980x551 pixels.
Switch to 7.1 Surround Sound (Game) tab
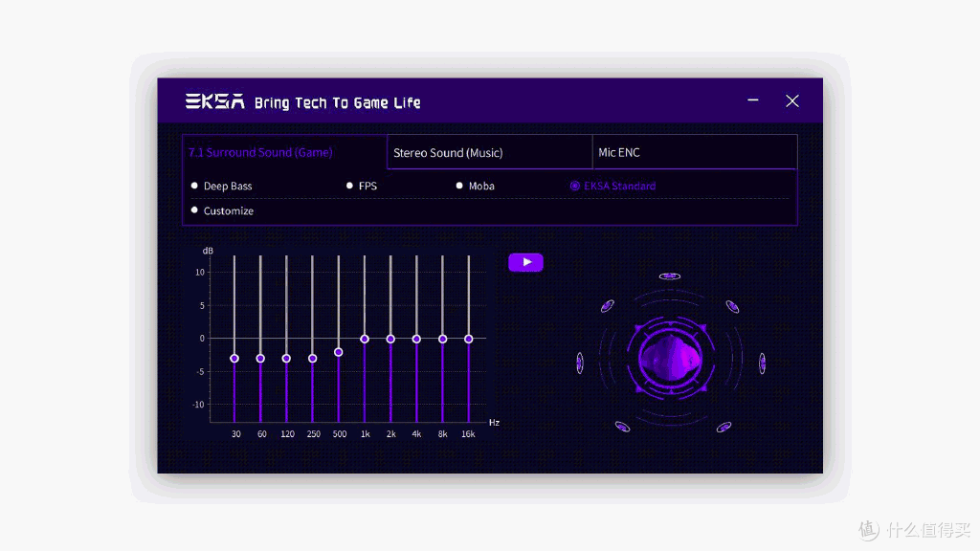pyautogui.click(x=284, y=152)
